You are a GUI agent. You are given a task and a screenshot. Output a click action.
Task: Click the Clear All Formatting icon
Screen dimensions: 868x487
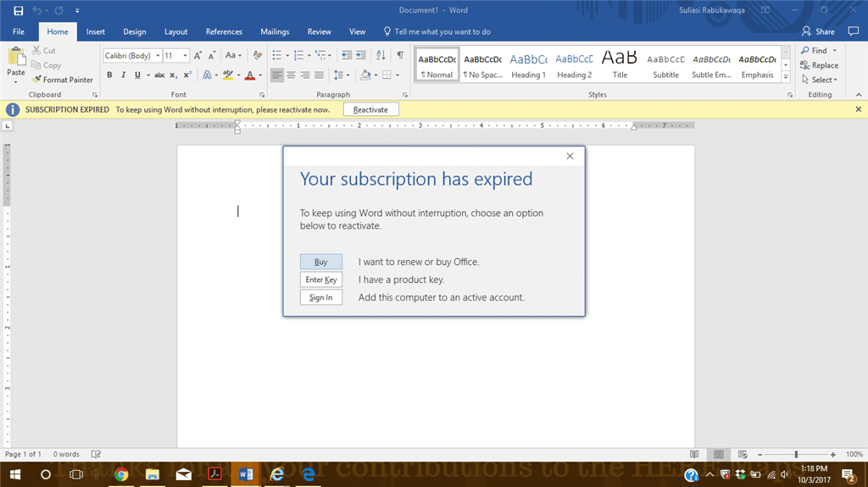pos(258,55)
